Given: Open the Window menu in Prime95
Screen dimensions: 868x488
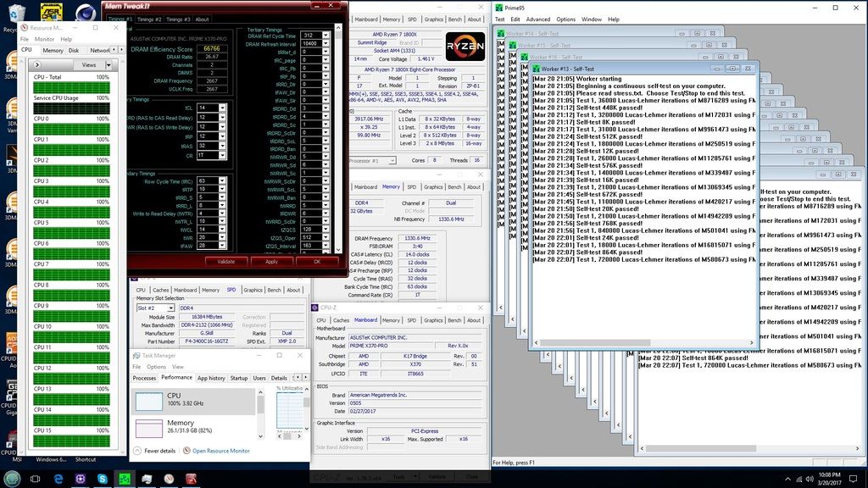Looking at the screenshot, I should [591, 19].
